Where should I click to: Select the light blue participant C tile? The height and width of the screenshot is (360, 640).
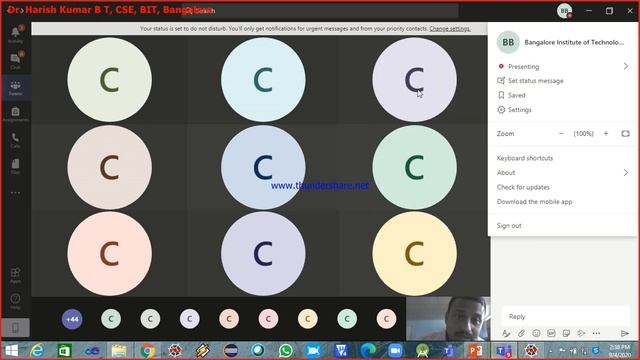(263, 80)
